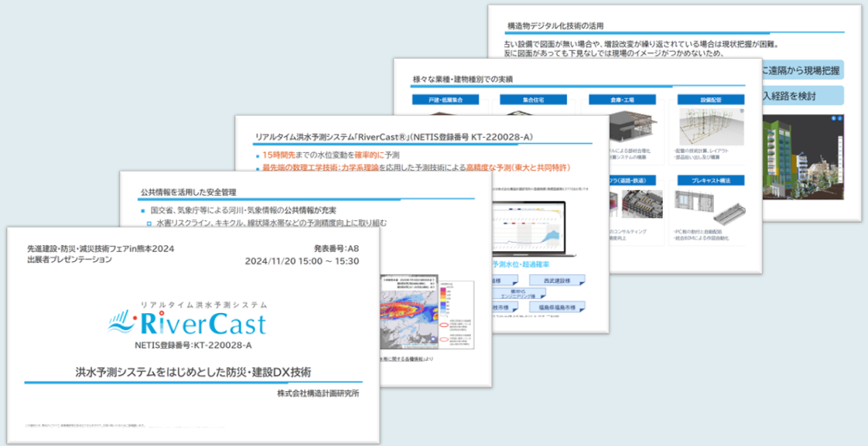Select the '集合住宅' category label
Screen dimensions: 868x446
(533, 100)
